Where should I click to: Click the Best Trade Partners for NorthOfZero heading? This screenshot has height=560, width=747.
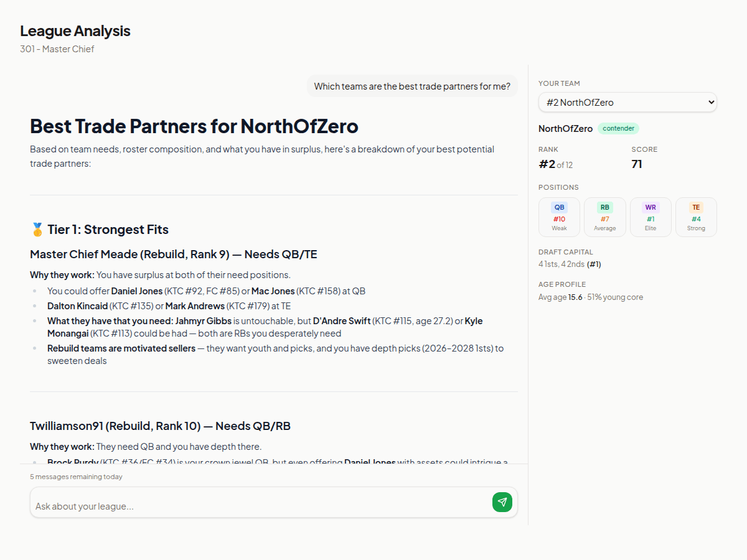click(x=194, y=126)
